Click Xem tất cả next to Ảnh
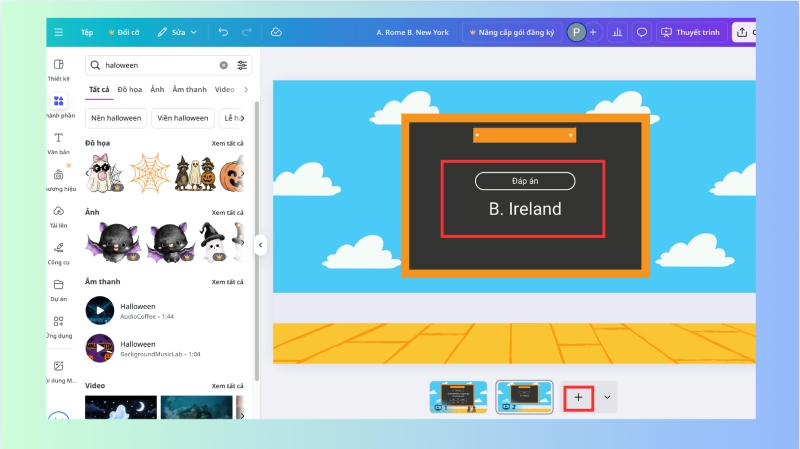Image resolution: width=800 pixels, height=449 pixels. 227,213
